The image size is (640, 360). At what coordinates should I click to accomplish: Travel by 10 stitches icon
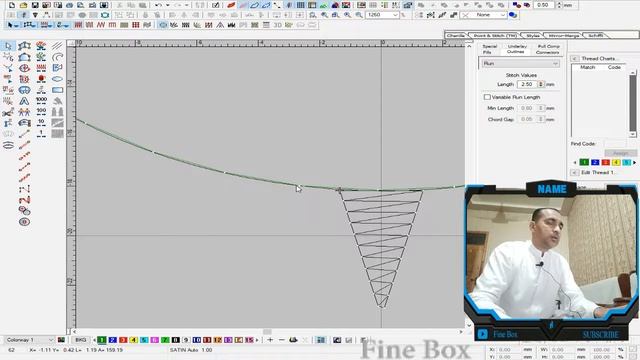pos(41,123)
